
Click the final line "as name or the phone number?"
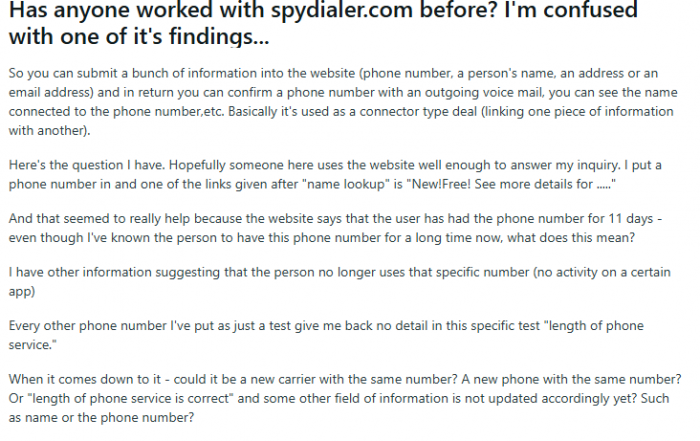101,418
